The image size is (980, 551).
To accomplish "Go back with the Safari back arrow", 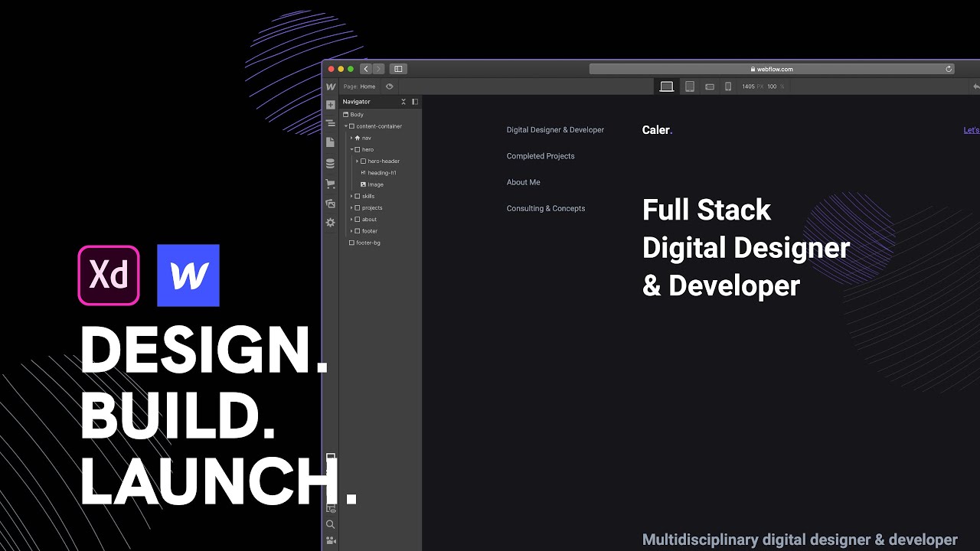I will 366,69.
